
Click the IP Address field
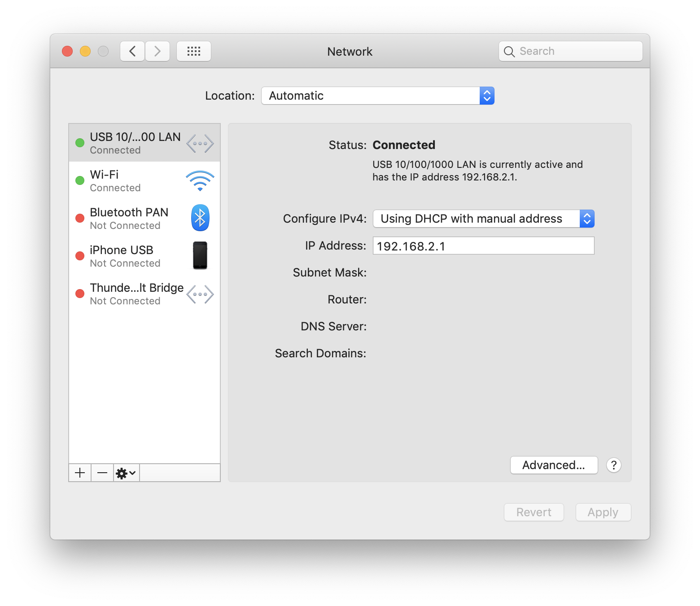pos(483,246)
